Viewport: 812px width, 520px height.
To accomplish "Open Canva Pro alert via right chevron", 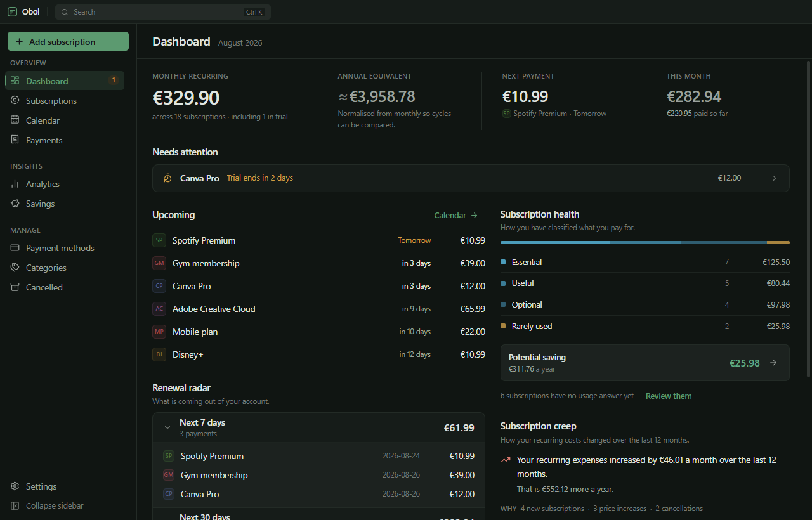I will 774,178.
